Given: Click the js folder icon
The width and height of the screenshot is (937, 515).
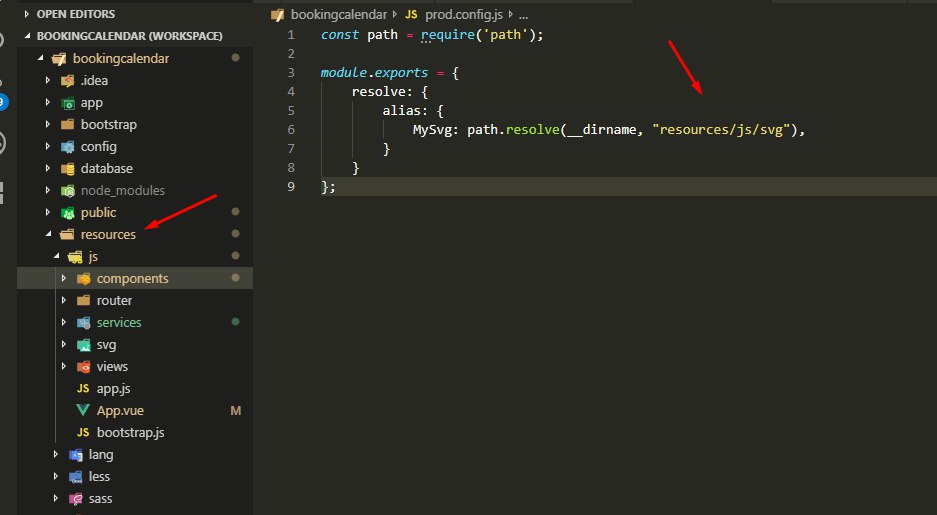Looking at the screenshot, I should pyautogui.click(x=75, y=257).
